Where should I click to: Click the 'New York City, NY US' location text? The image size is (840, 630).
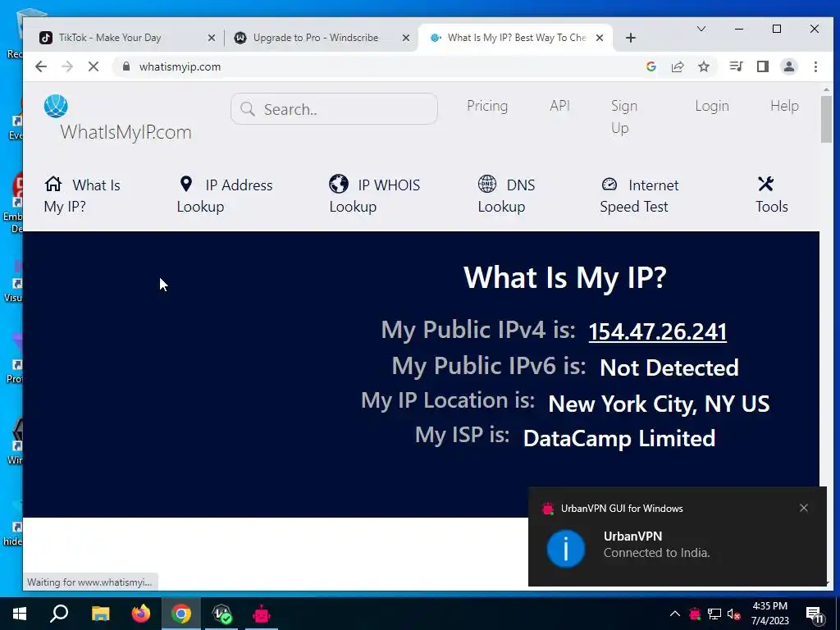pyautogui.click(x=659, y=404)
